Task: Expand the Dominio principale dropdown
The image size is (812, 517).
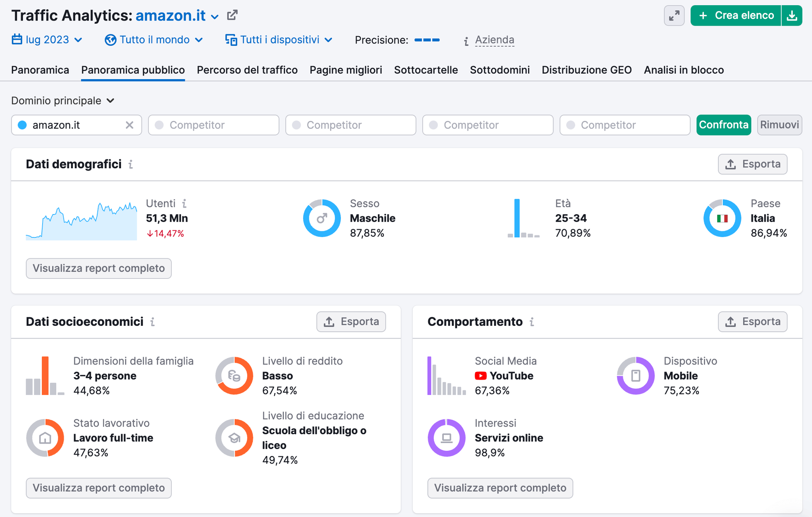Action: pos(63,100)
